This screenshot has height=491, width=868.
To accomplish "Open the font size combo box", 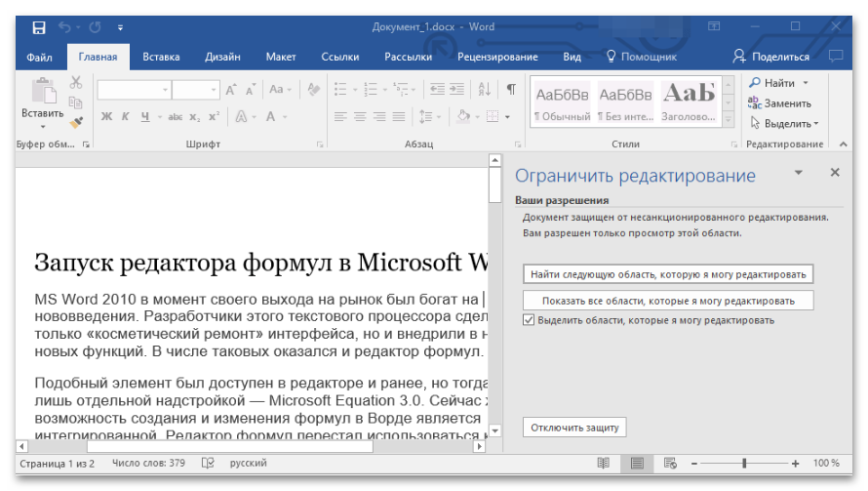I will pos(195,90).
